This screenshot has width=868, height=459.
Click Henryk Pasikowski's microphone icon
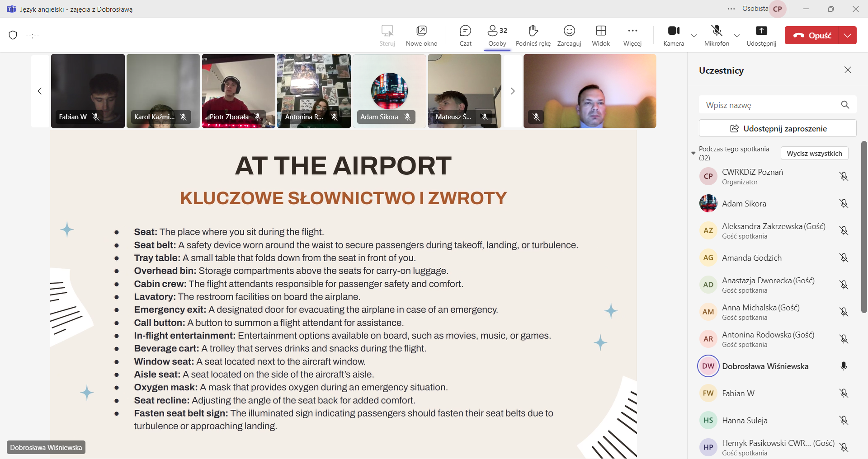point(844,447)
